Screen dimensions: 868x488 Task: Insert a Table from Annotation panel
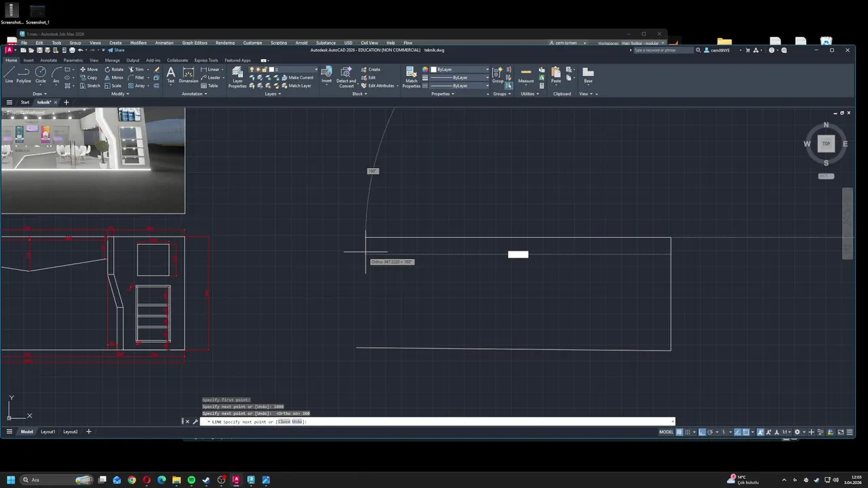click(x=210, y=85)
